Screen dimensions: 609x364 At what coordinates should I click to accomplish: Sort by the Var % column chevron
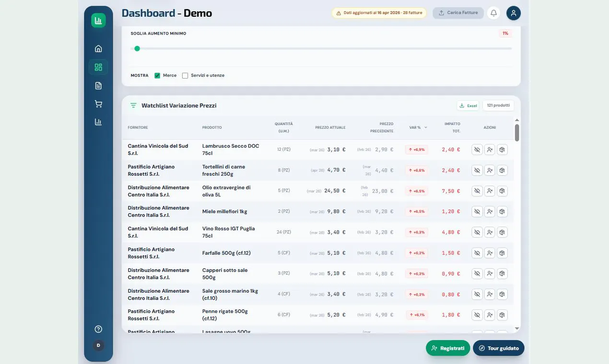(x=425, y=127)
